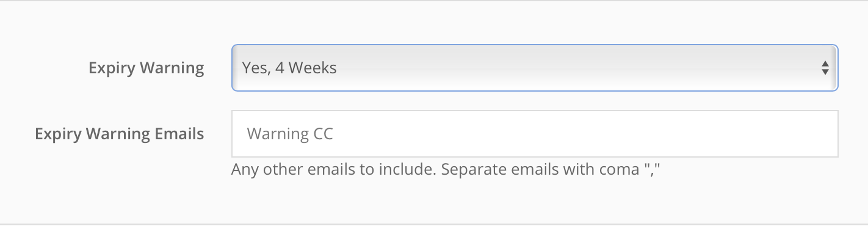
Task: Select the 'Yes, 4 Weeks' value text
Action: tap(289, 68)
